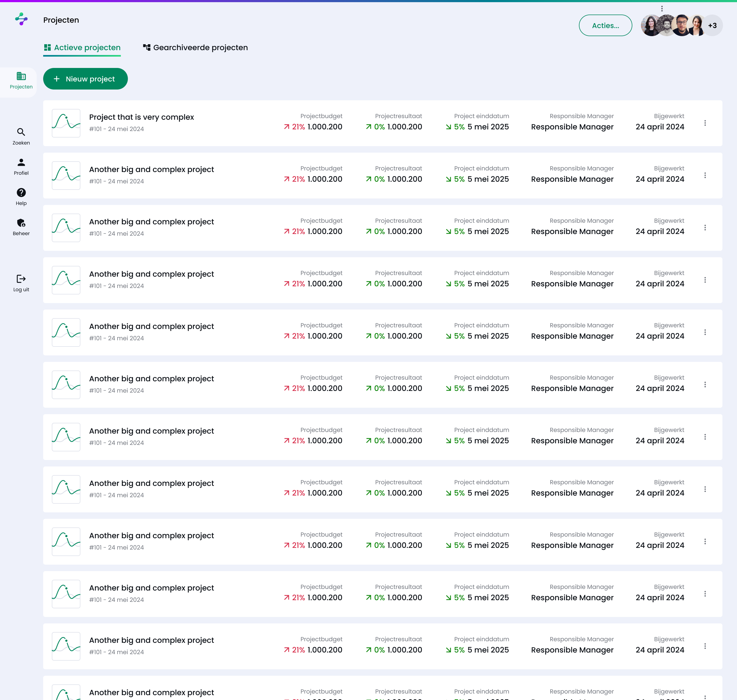Open title of 'Another big and complex project' directly below first project
This screenshot has height=700, width=737.
coord(152,169)
